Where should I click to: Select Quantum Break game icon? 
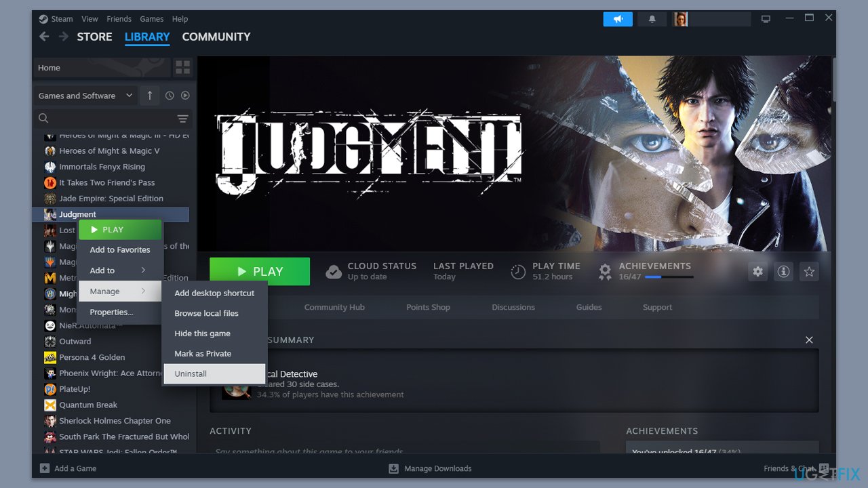coord(50,405)
